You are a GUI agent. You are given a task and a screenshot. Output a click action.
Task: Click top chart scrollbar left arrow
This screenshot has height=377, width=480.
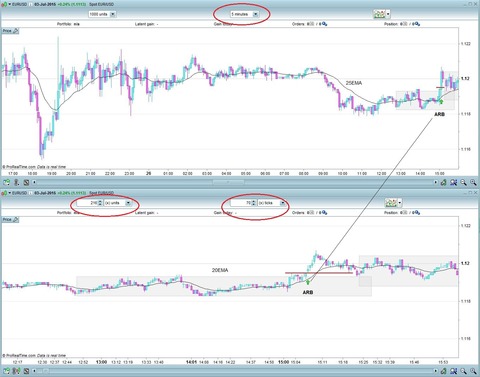pyautogui.click(x=34, y=182)
